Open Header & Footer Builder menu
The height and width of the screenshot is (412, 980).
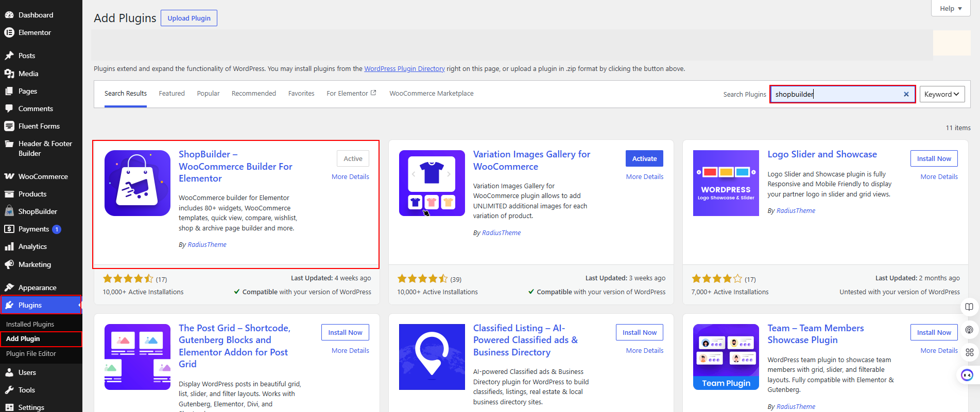coord(41,149)
